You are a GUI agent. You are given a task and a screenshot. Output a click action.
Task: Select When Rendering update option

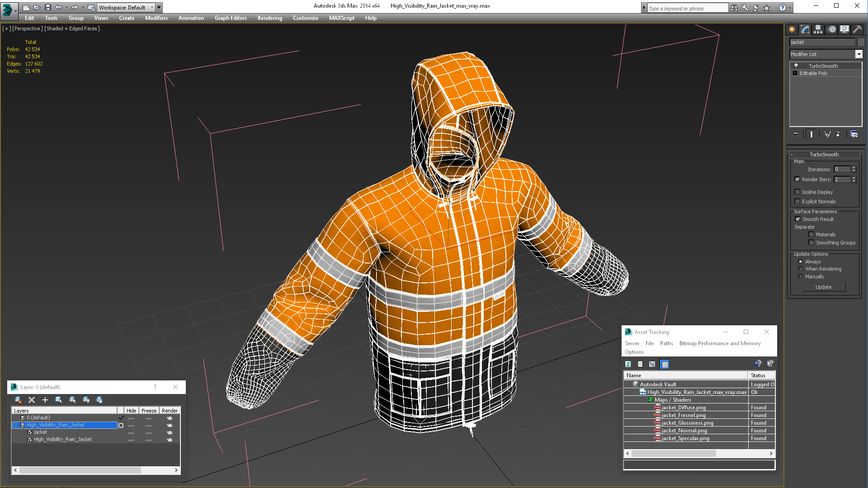[800, 269]
